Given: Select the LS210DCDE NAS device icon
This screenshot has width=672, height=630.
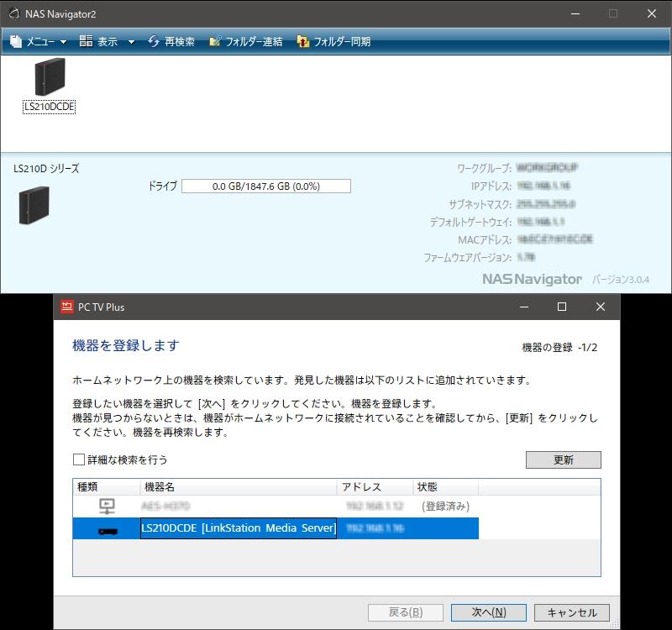Looking at the screenshot, I should [x=50, y=76].
